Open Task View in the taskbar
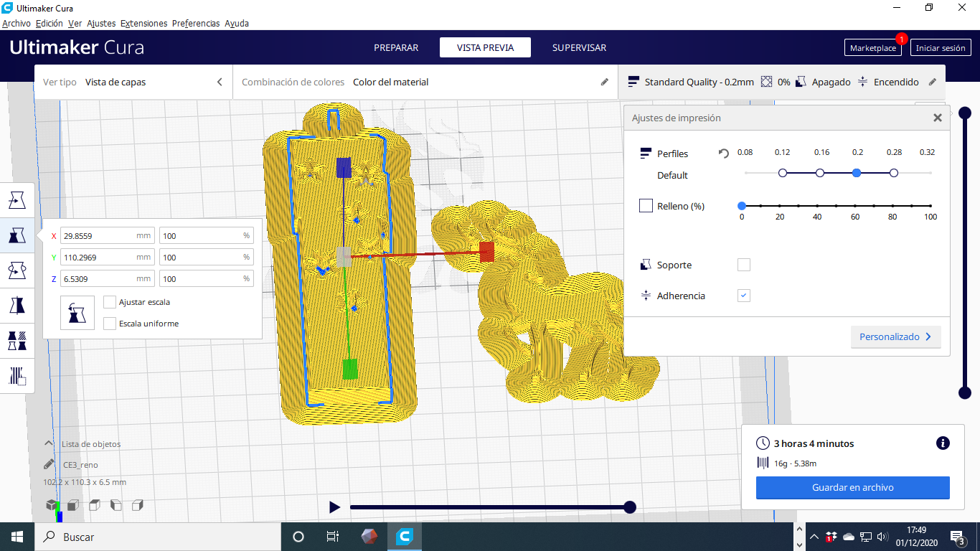Image resolution: width=980 pixels, height=551 pixels. (x=333, y=537)
